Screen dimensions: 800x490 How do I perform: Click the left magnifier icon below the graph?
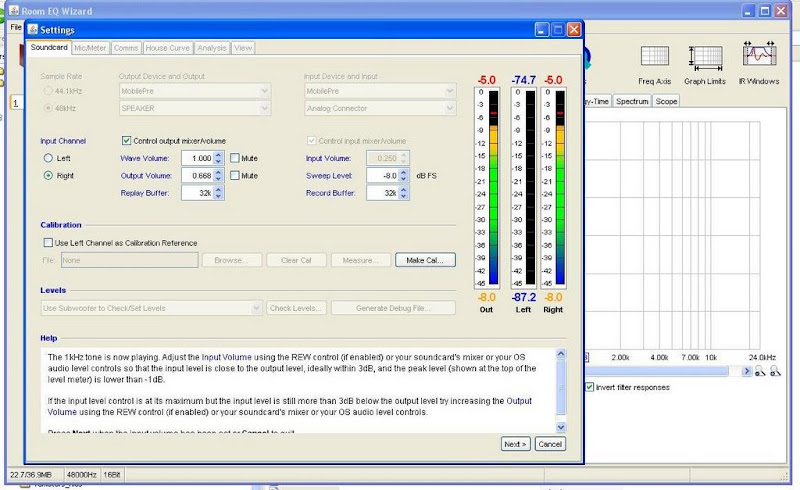pos(761,372)
